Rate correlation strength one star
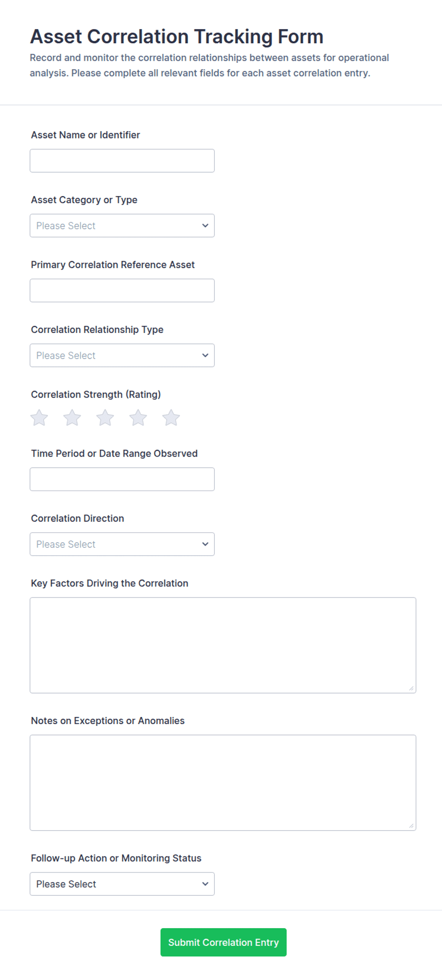The height and width of the screenshot is (980, 442). [x=39, y=418]
